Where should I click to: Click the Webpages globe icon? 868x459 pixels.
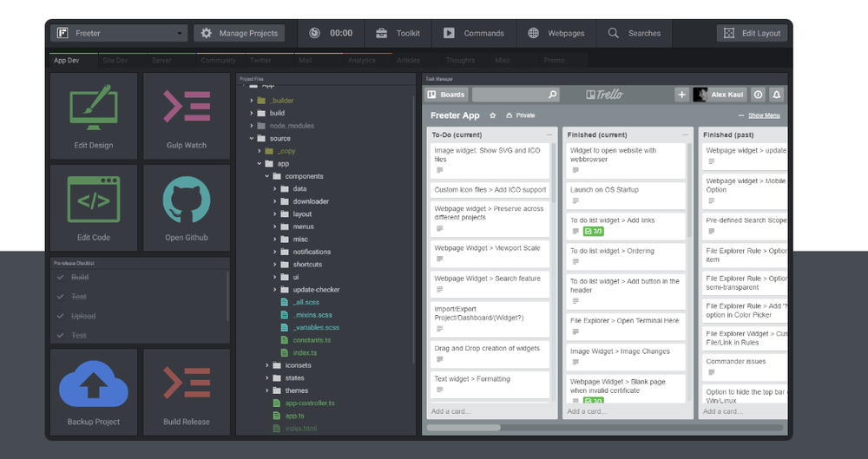[x=533, y=33]
